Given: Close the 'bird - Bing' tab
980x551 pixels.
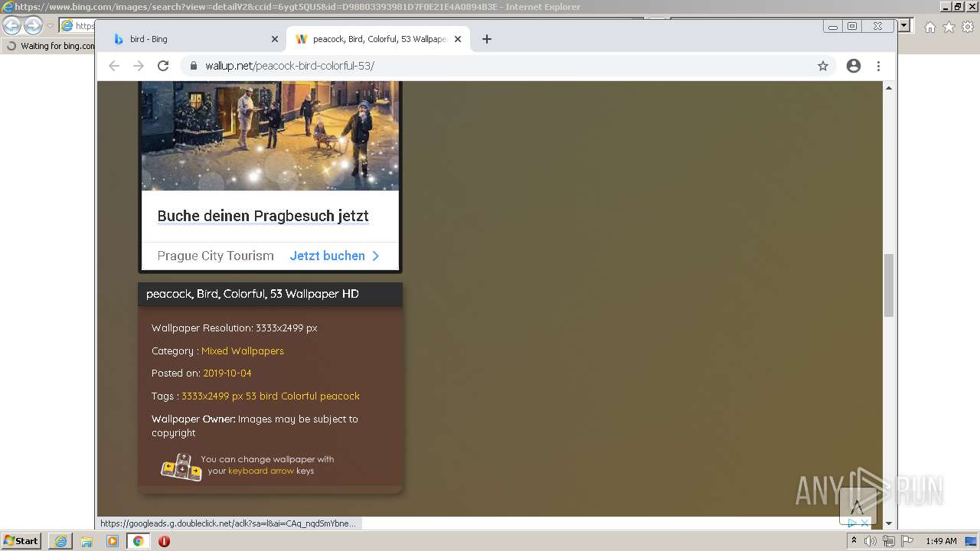Looking at the screenshot, I should tap(275, 39).
